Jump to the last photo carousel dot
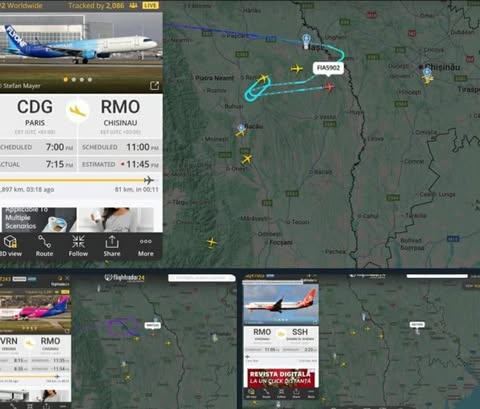 (90, 80)
